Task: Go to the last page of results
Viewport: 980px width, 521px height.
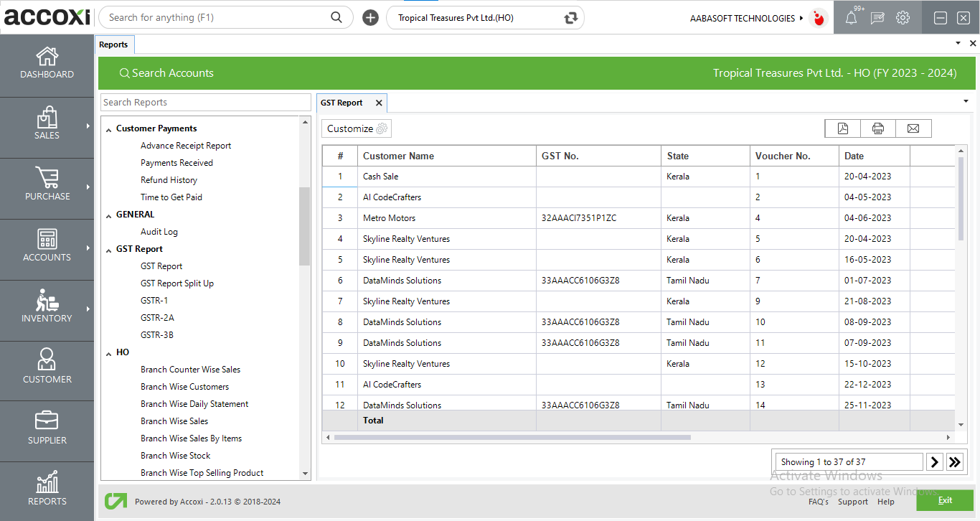Action: coord(954,462)
